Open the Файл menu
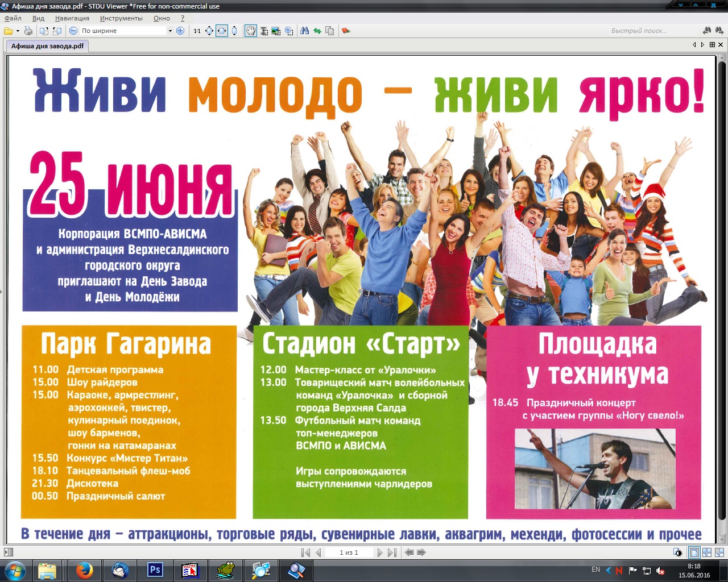Viewport: 728px width, 582px height. point(13,18)
